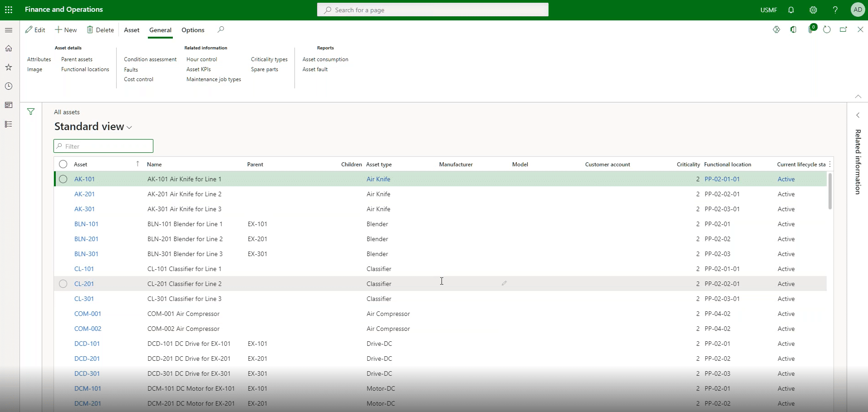Image resolution: width=868 pixels, height=412 pixels.
Task: Switch to the Asset tab
Action: click(x=131, y=30)
